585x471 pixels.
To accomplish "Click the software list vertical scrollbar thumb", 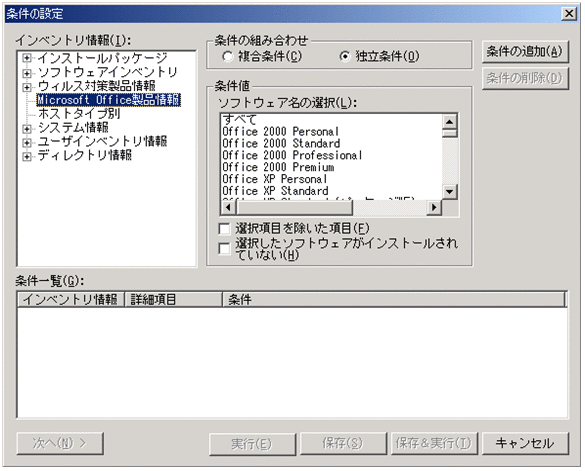I will click(450, 133).
